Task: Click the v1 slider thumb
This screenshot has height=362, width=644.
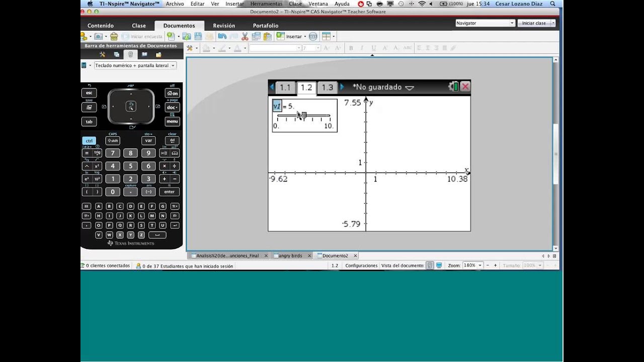Action: (x=304, y=115)
